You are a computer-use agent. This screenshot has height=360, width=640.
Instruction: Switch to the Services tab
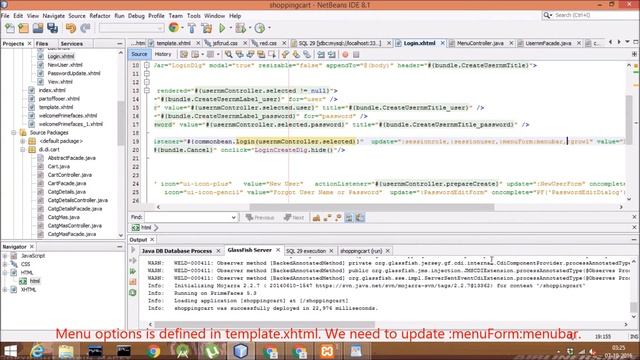71,44
